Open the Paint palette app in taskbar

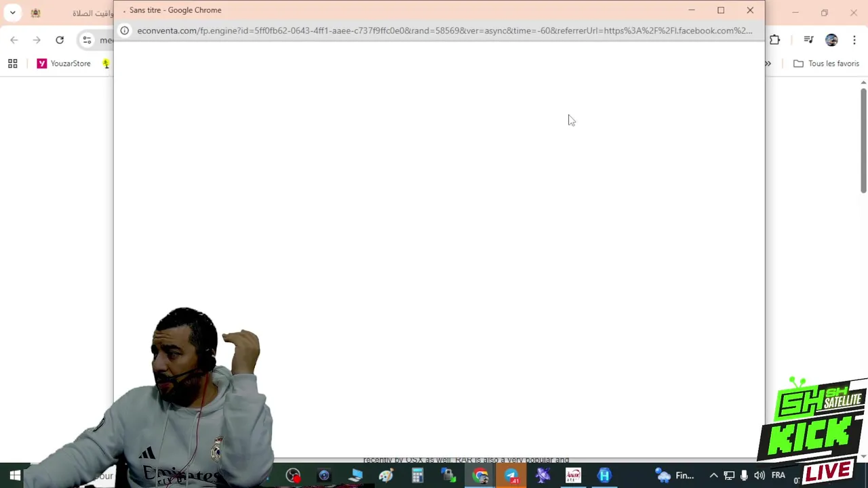pos(386,476)
